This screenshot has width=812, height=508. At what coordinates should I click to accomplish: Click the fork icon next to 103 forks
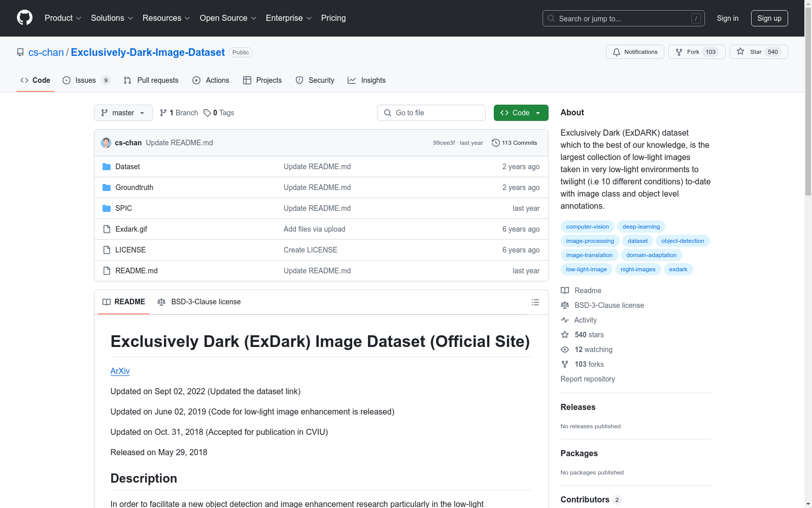point(565,364)
